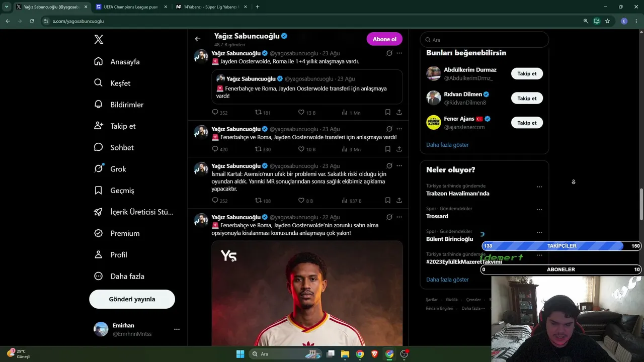Open the quoted Fenerbahçe ve Roma post
Viewport: 644px width, 362px height.
click(x=307, y=87)
